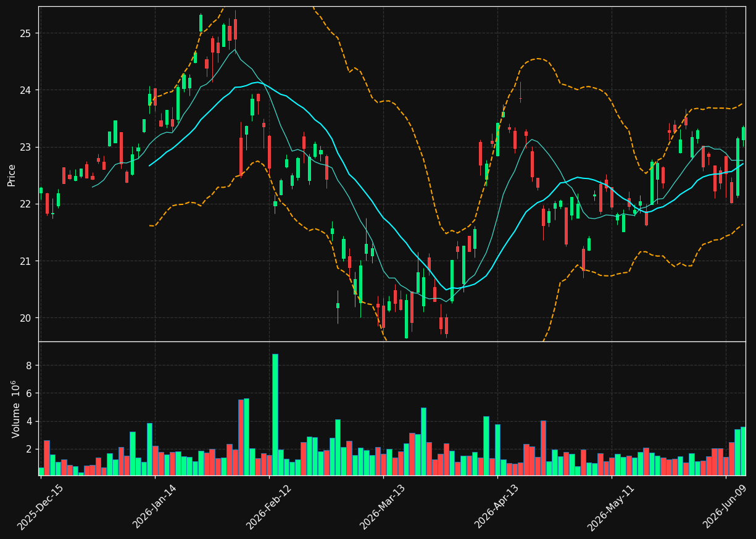
Task: Click the 2026-Mar-13 date label
Action: point(383,506)
